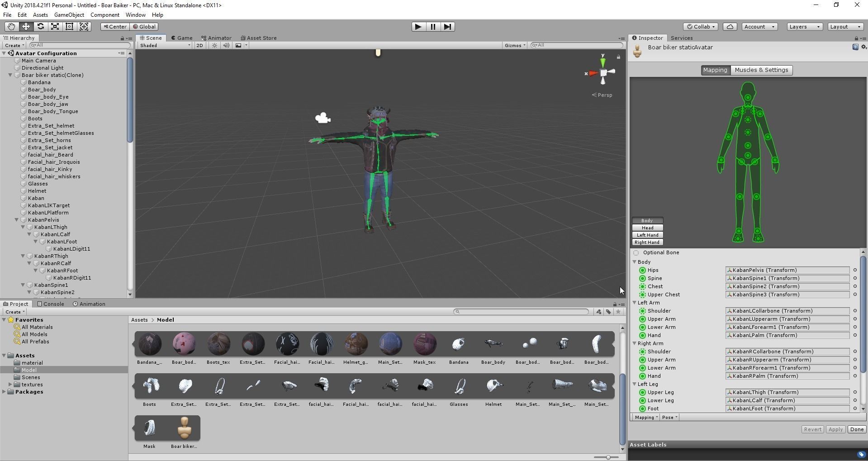This screenshot has width=868, height=461.
Task: Select the Hand tool in toolbar
Action: (11, 27)
